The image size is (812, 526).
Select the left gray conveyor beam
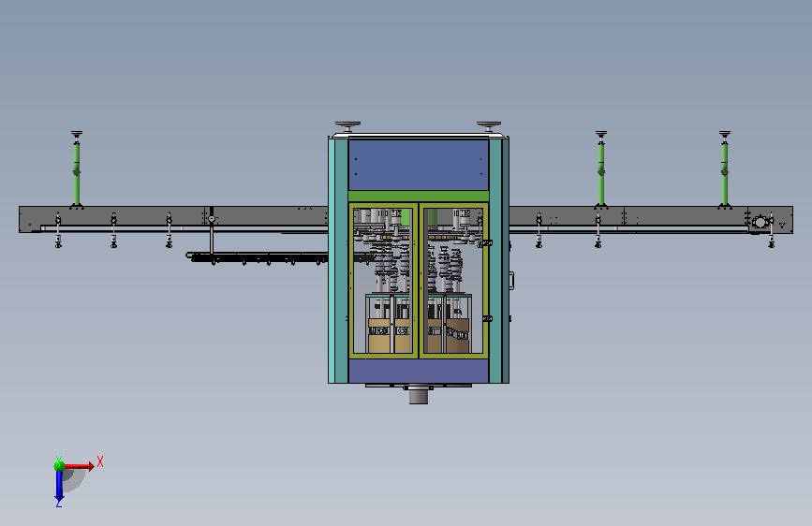pos(173,220)
